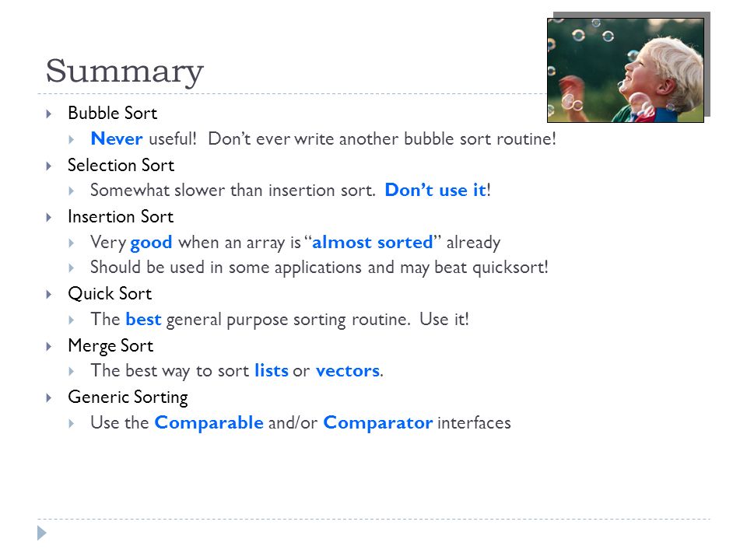Image resolution: width=747 pixels, height=560 pixels.
Task: Click the triangle icon at the bottom-left of the slide
Action: (42, 533)
